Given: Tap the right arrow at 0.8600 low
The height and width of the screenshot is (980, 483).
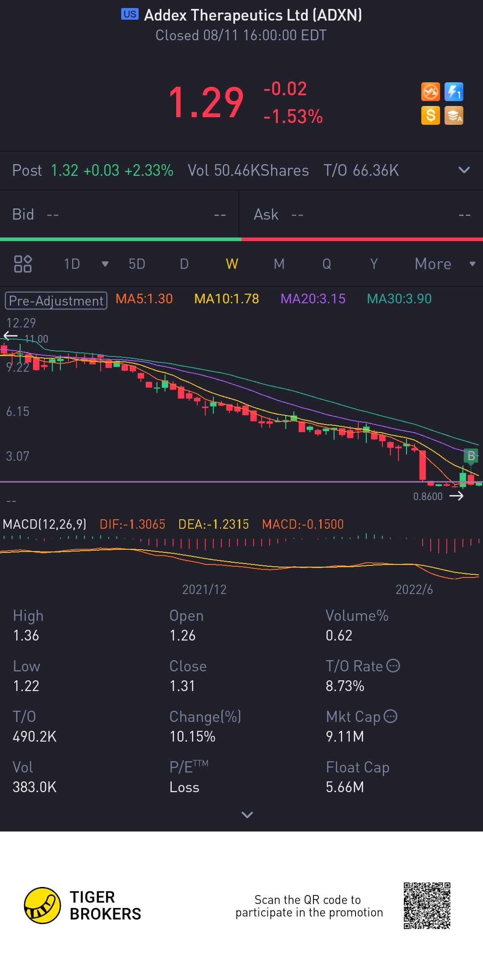Looking at the screenshot, I should click(x=456, y=496).
